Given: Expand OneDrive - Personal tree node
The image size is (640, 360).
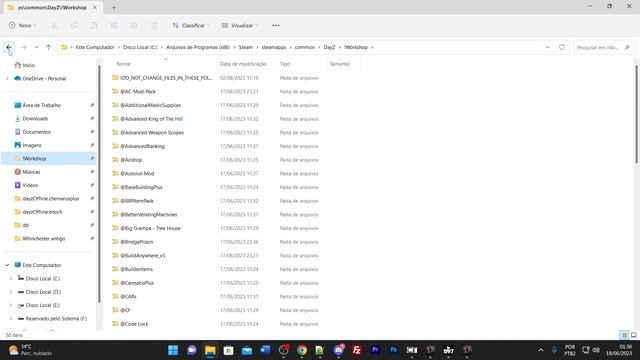Looking at the screenshot, I should point(7,78).
